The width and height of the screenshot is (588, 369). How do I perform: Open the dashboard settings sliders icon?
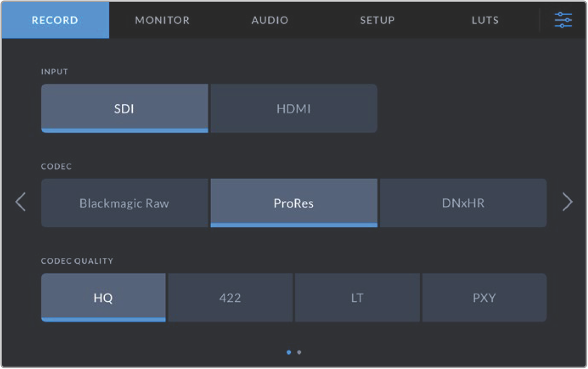pyautogui.click(x=563, y=20)
